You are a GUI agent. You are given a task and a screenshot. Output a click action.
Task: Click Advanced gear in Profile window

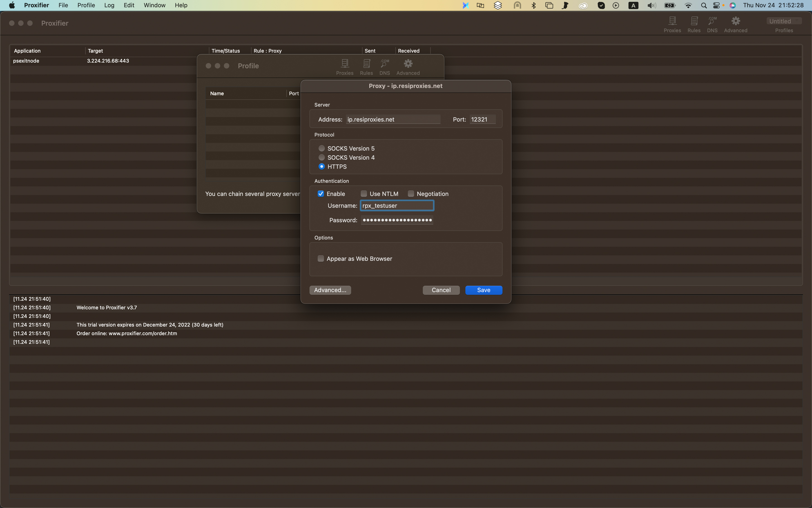(x=408, y=67)
